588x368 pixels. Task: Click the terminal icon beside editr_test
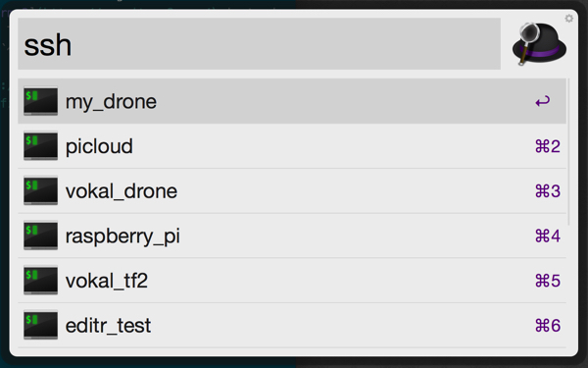[x=40, y=325]
